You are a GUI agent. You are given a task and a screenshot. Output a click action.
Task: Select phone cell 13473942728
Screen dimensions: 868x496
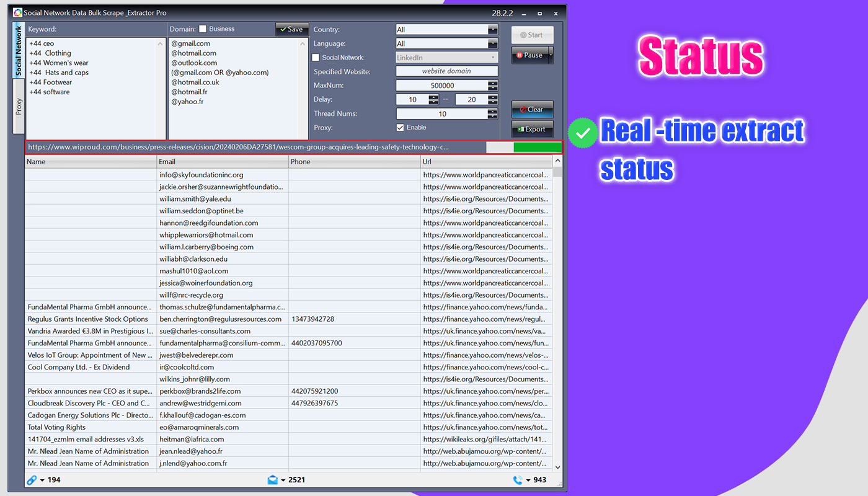(x=355, y=319)
